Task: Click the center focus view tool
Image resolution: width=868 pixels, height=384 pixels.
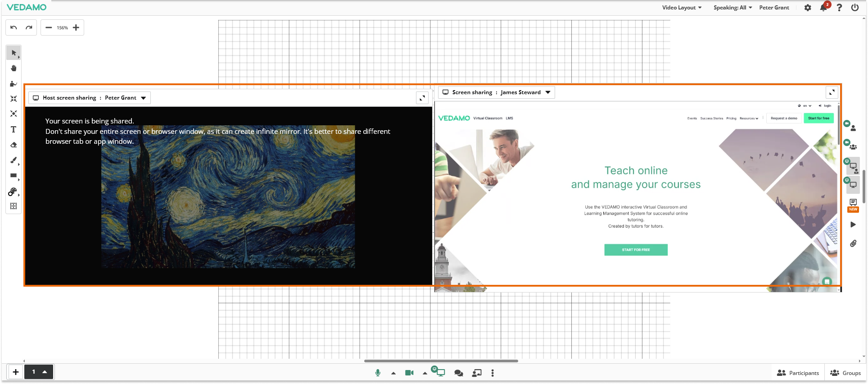Action: [x=14, y=114]
